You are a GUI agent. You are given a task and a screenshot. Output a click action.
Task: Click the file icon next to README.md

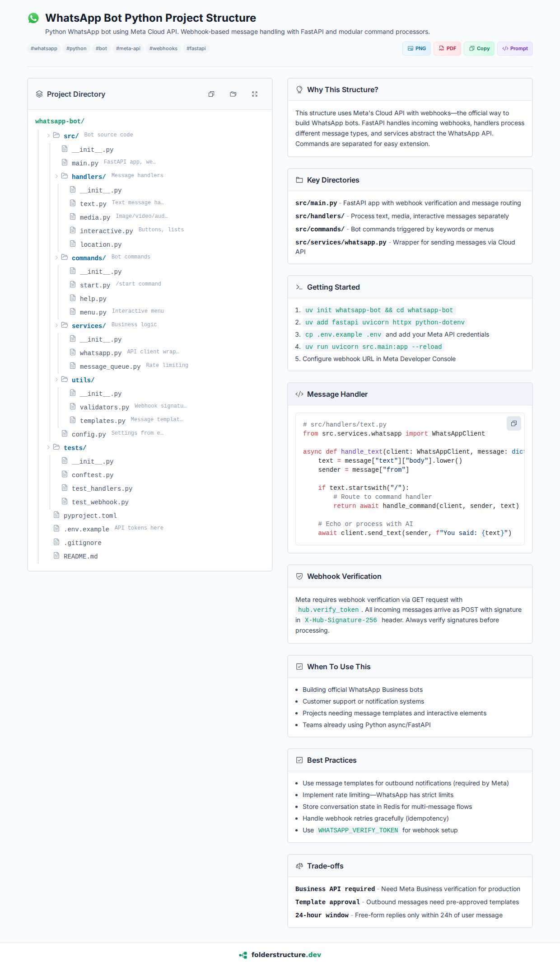56,556
